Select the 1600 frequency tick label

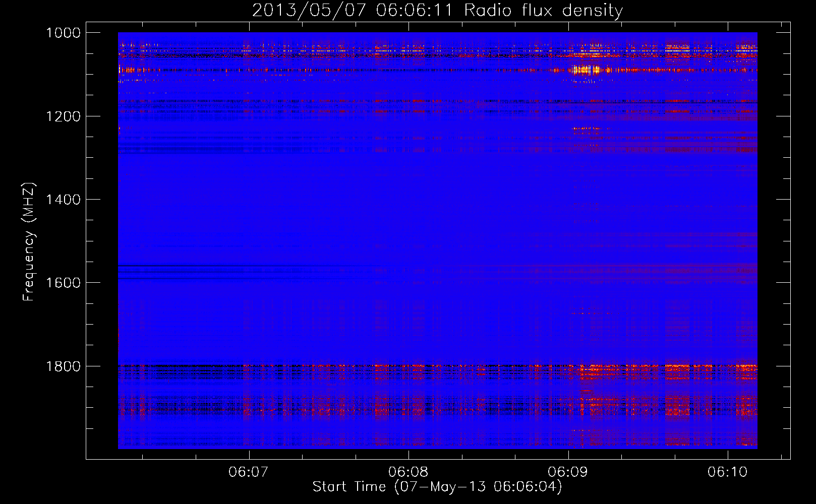(63, 283)
